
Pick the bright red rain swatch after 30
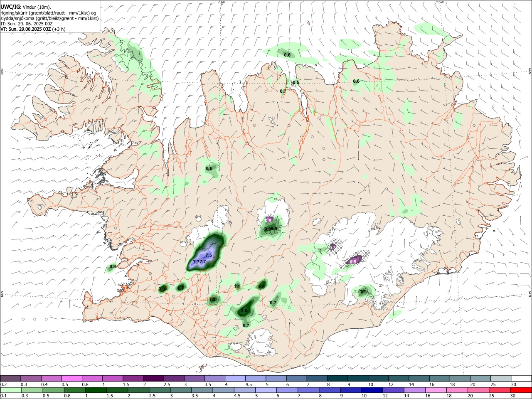(521, 390)
